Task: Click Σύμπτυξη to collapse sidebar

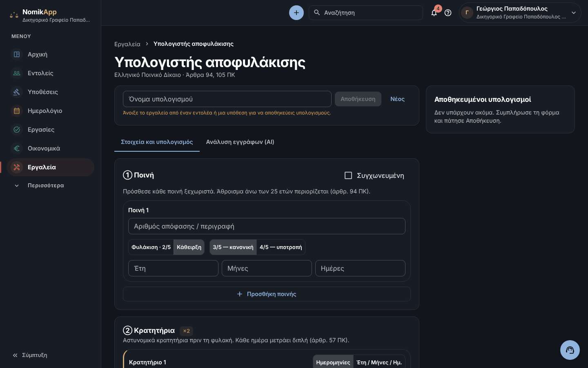Action: click(30, 355)
